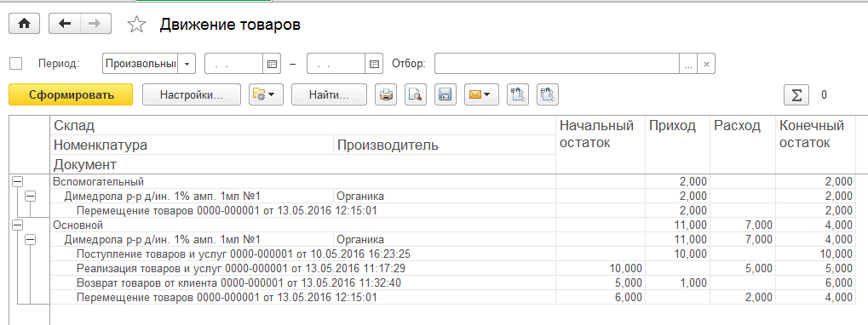The width and height of the screenshot is (868, 325).
Task: Collapse the Основной warehouse group
Action: (17, 225)
